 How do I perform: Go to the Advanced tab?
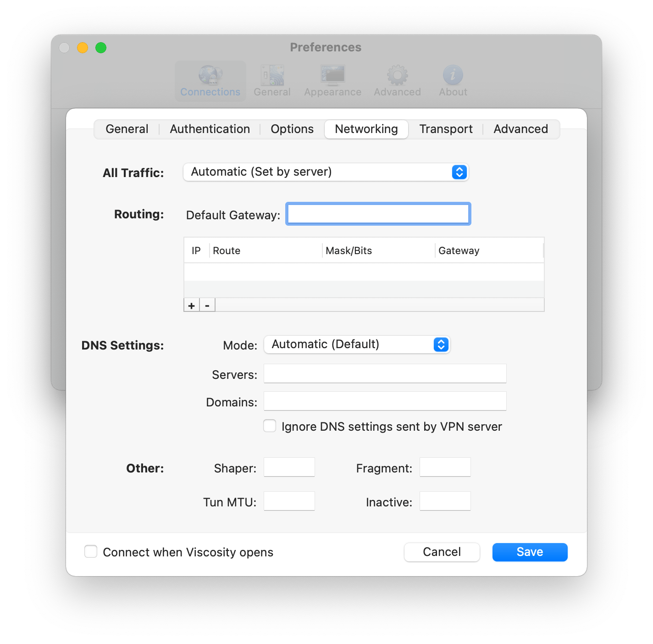click(x=520, y=129)
